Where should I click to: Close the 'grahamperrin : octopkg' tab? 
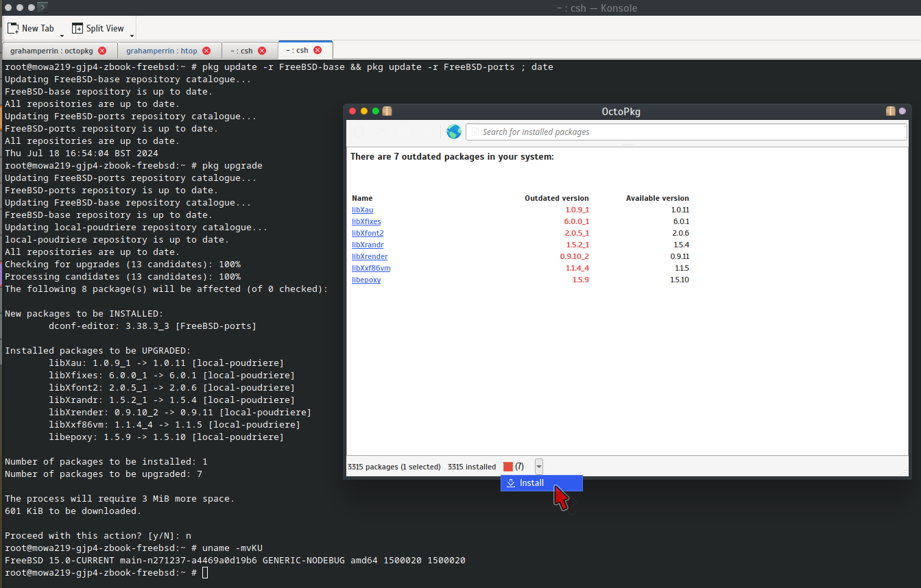click(x=102, y=51)
